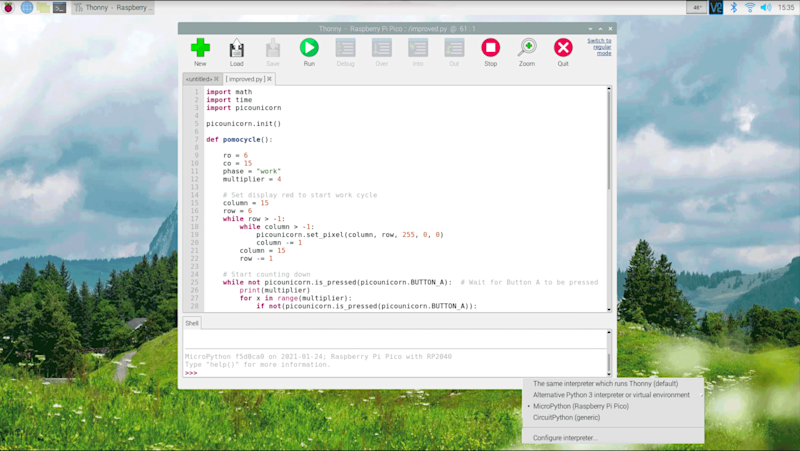
Task: Select MicroPython (Raspberry Pi Pico) interpreter
Action: tap(581, 406)
